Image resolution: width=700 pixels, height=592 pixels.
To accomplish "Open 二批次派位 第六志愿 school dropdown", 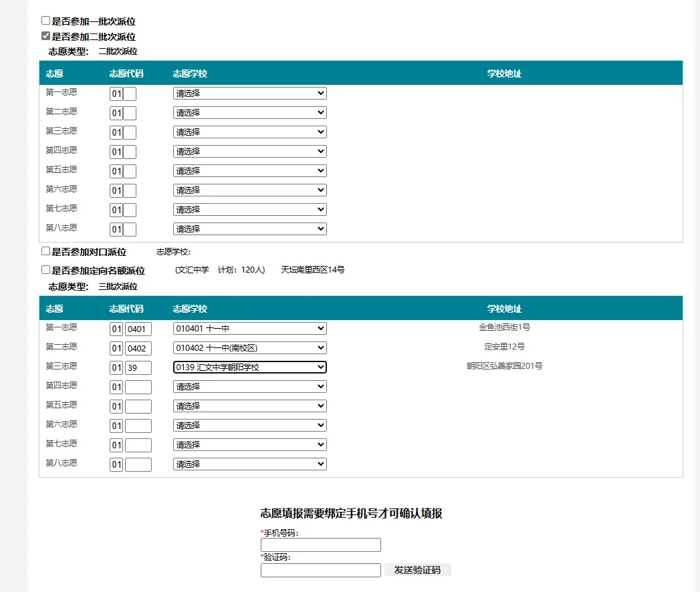I will click(249, 190).
